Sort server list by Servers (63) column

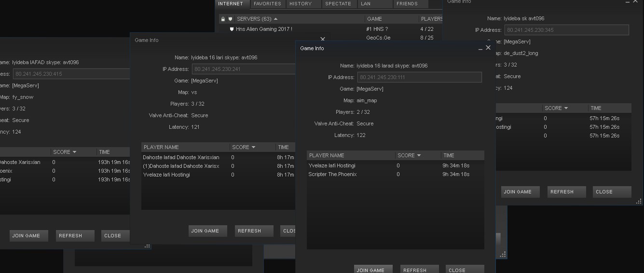pos(300,19)
